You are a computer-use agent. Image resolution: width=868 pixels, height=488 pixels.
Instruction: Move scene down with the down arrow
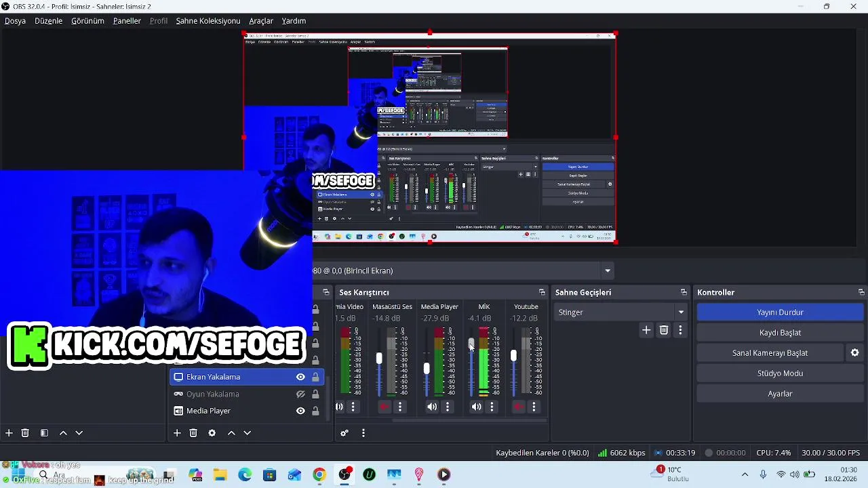pos(79,433)
